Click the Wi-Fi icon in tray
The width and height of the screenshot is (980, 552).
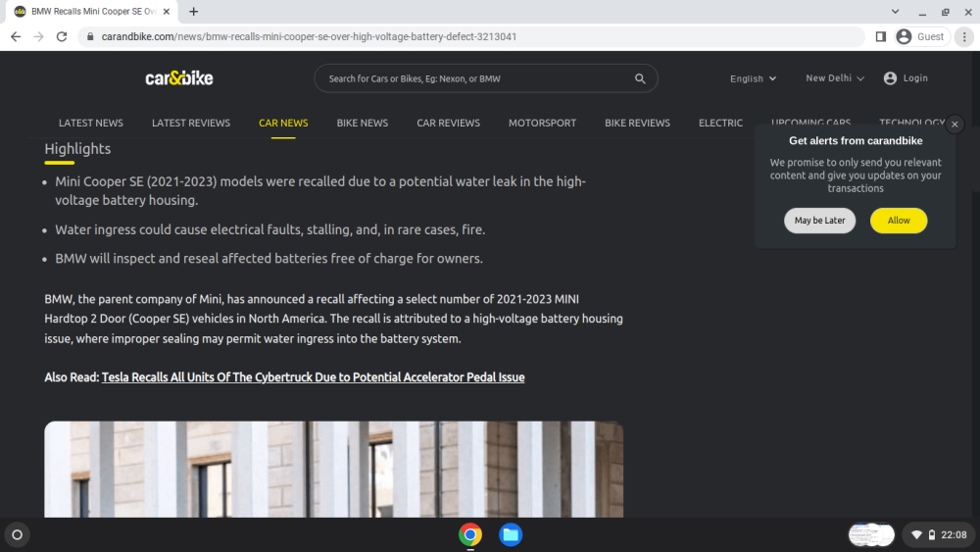coord(916,535)
